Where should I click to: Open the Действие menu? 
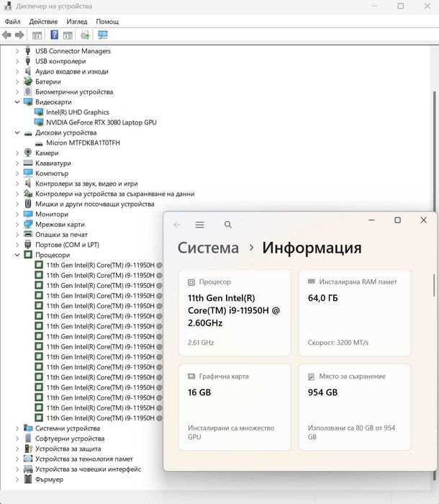coord(43,22)
